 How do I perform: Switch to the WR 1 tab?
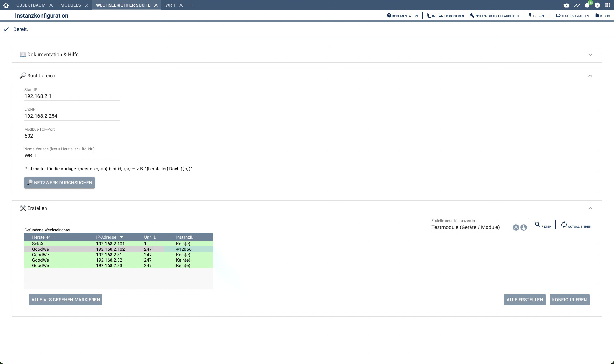click(x=170, y=5)
